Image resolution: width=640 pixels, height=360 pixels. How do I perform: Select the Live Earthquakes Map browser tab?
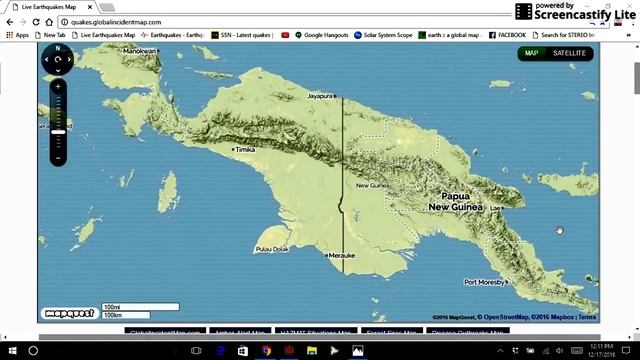coord(49,7)
